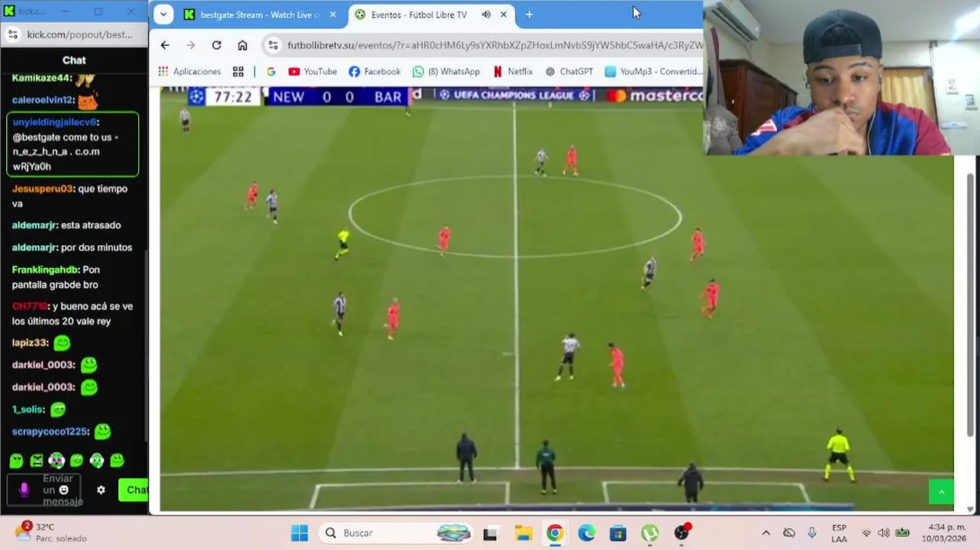
Task: Click username 1_solis in chat
Action: pyautogui.click(x=27, y=409)
